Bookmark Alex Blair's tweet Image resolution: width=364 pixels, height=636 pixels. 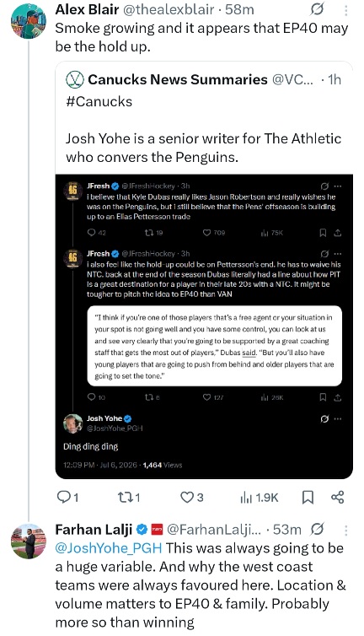click(308, 498)
